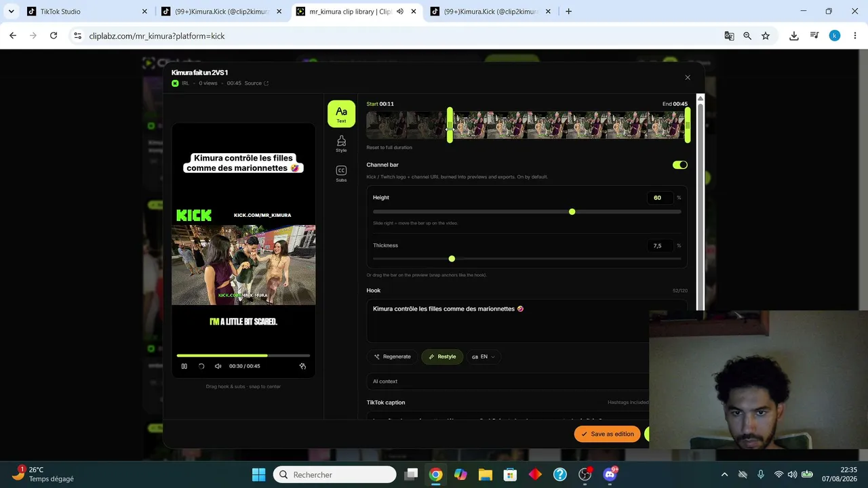
Task: Reset the trim to full duration
Action: click(x=389, y=147)
